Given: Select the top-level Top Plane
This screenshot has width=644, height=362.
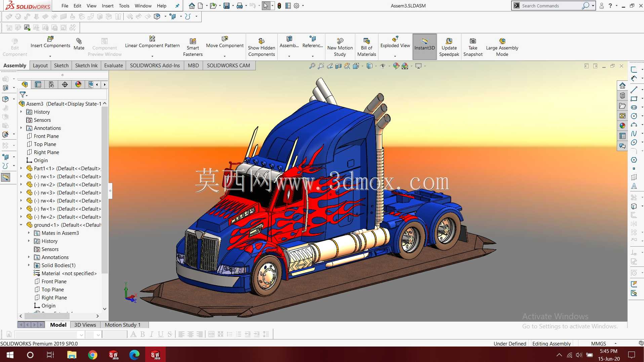Looking at the screenshot, I should coord(41,144).
